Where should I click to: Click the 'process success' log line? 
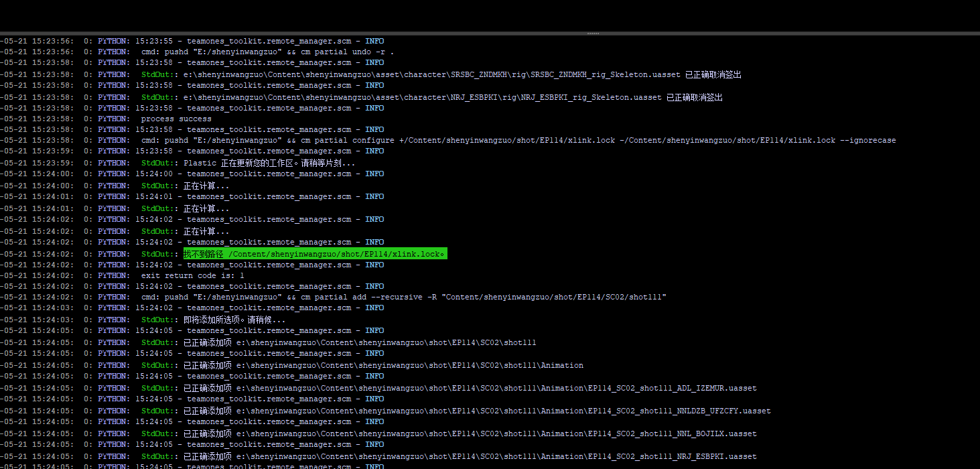point(176,119)
